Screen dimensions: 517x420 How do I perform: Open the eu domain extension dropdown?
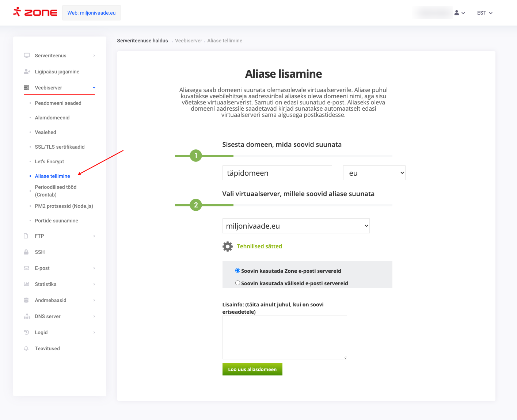tap(374, 173)
